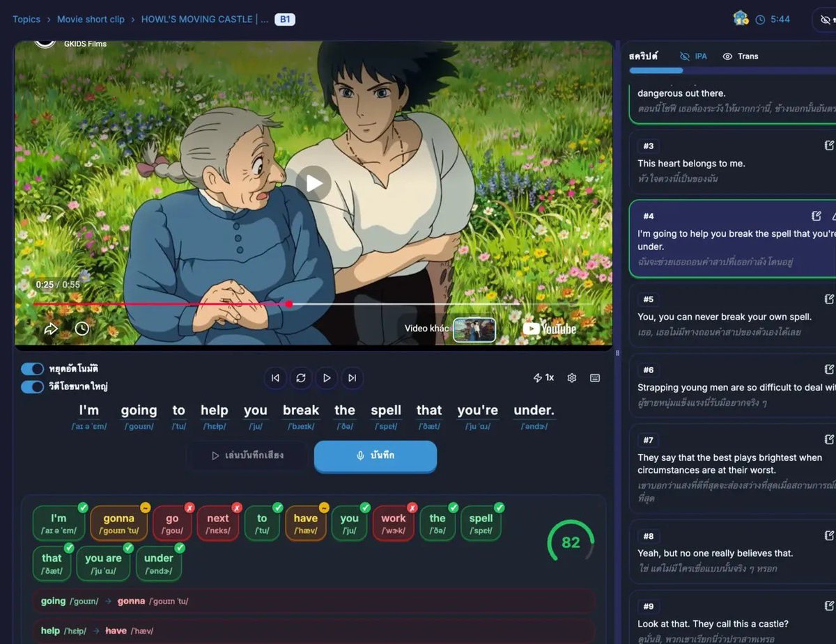This screenshot has height=644, width=836.
Task: Click the บันทึก record button
Action: [x=376, y=455]
